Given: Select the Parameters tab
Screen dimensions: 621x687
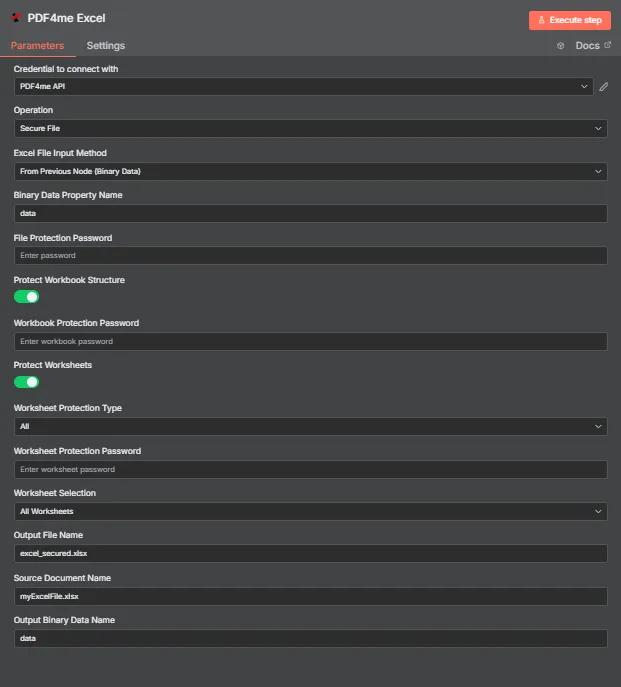Looking at the screenshot, I should [37, 46].
